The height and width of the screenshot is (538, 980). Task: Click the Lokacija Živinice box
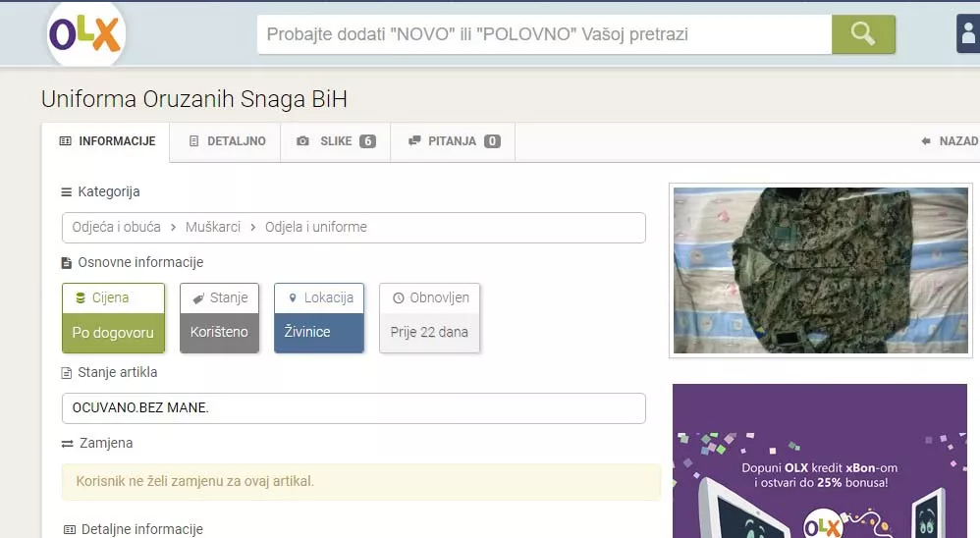319,317
